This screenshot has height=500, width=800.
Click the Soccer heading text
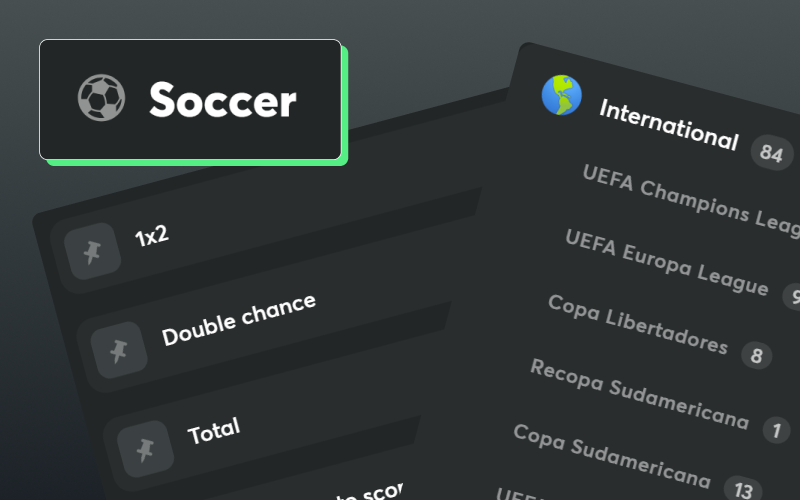tap(222, 100)
